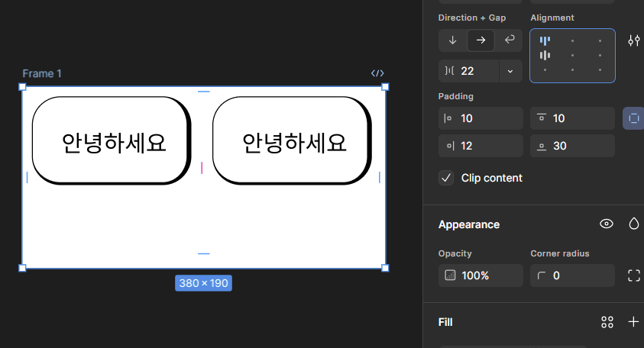Set auto layout direction to vertical
Viewport: 644px width, 348px height.
tap(452, 40)
